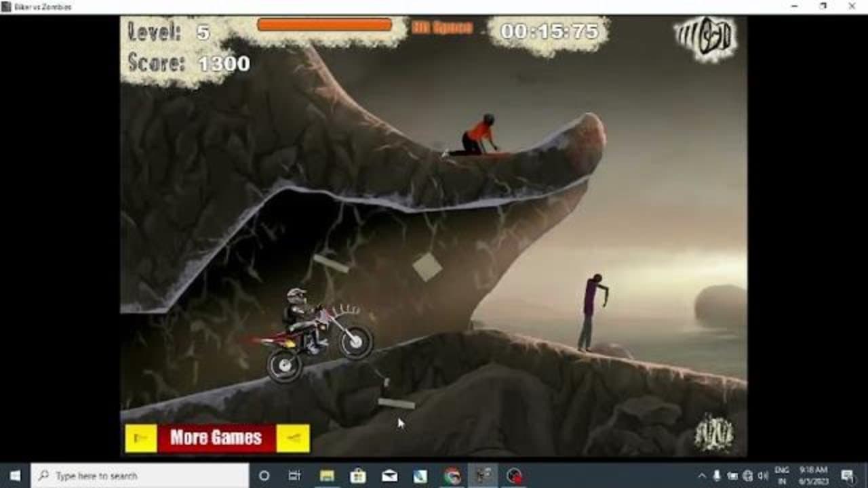Maximize the Biker vs Zombies window
868x488 pixels.
click(823, 7)
